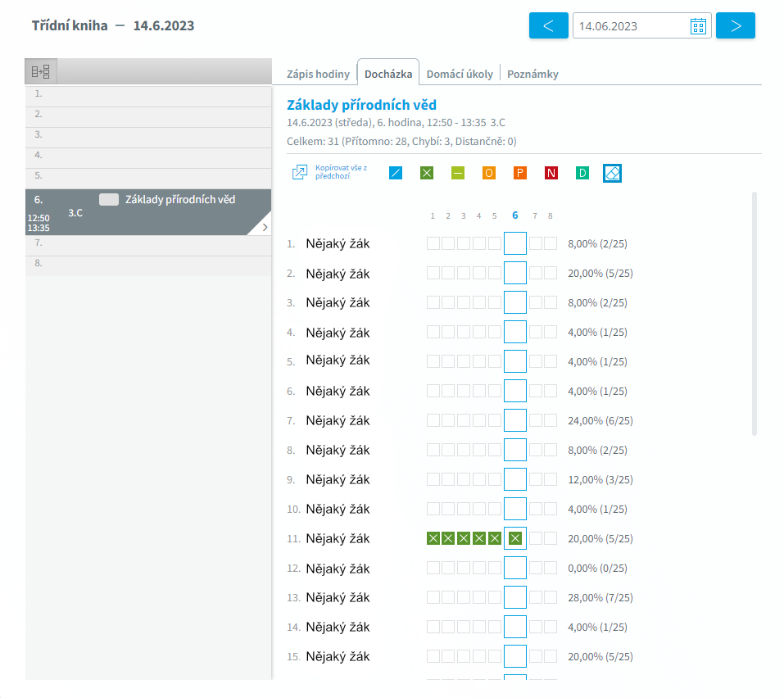Select the green X absence marker
This screenshot has height=698, width=784.
pyautogui.click(x=426, y=173)
